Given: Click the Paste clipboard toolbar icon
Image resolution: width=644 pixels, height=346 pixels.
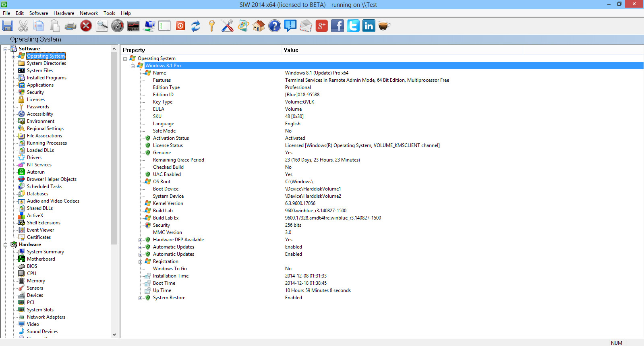Looking at the screenshot, I should click(x=54, y=26).
